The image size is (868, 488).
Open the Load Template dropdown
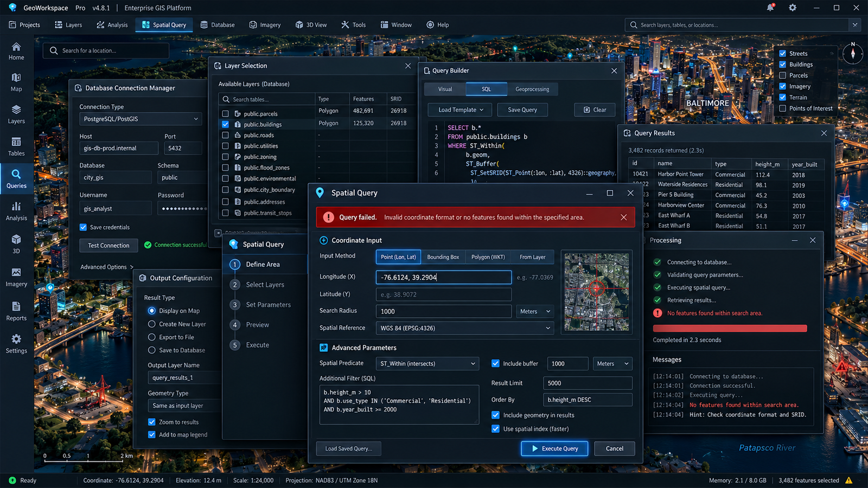(x=460, y=110)
